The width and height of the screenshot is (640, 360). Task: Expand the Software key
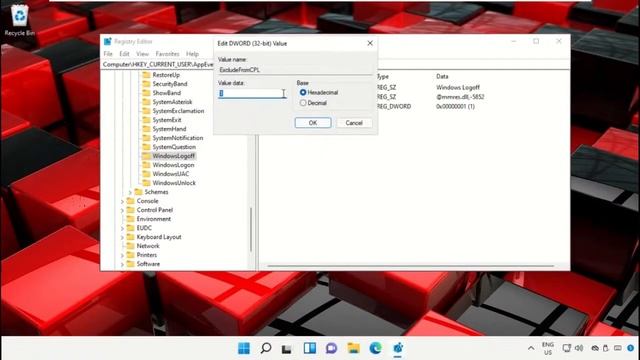[x=122, y=264]
